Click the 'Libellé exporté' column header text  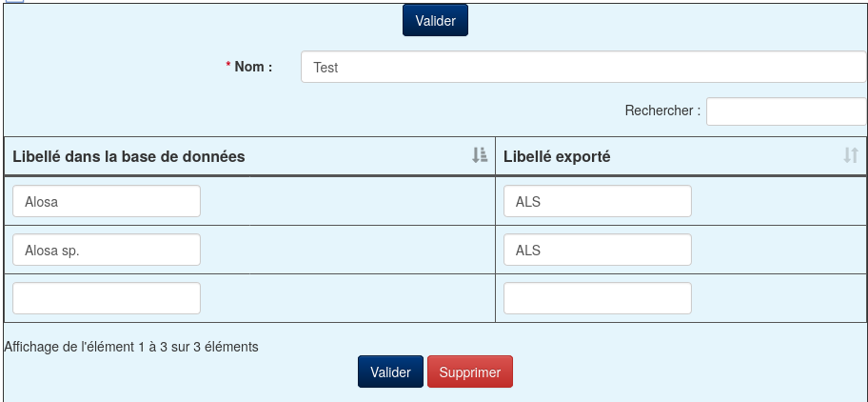pos(557,156)
